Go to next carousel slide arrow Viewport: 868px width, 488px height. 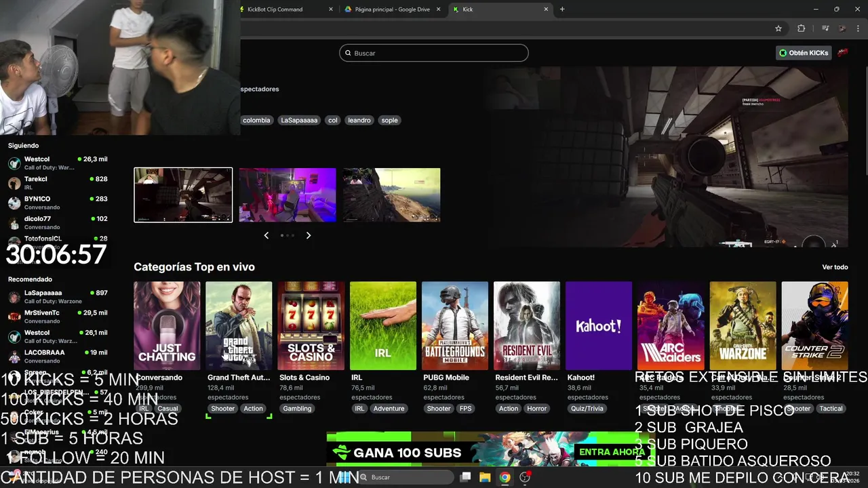(308, 235)
